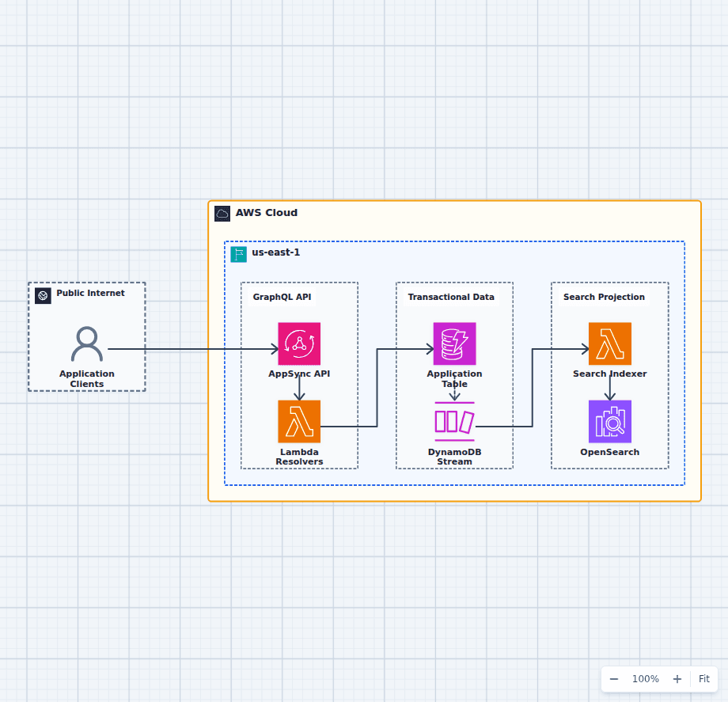Viewport: 728px width, 702px height.
Task: Click the Public Internet group icon
Action: 44,296
